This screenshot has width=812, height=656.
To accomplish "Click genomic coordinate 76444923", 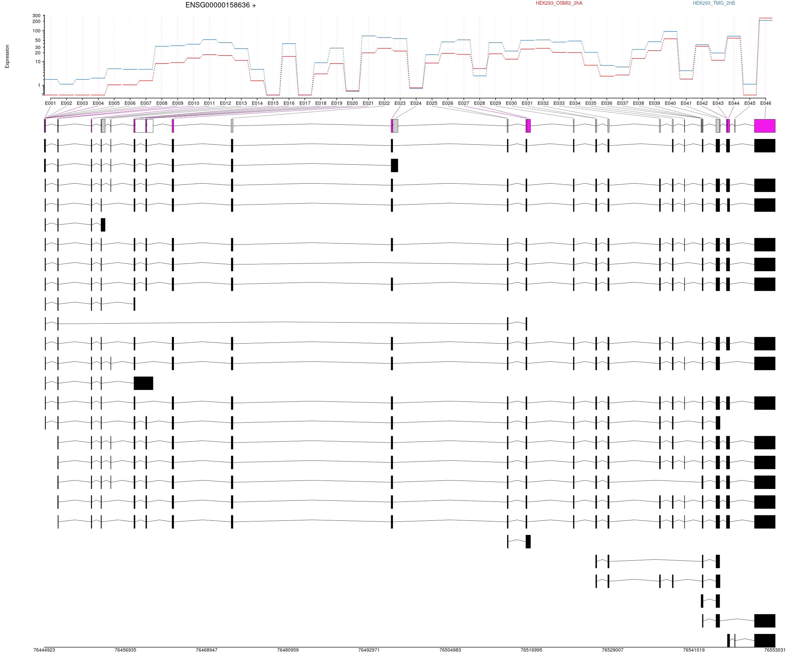I will pos(44,650).
